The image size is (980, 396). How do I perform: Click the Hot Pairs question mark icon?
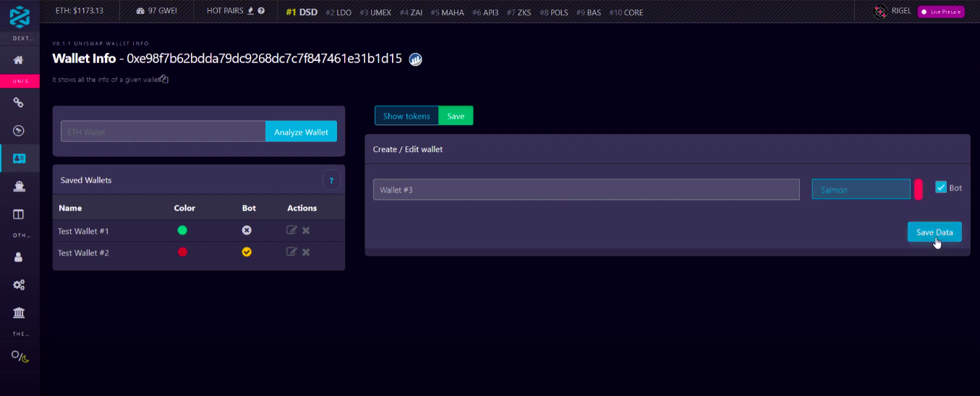pos(261,11)
